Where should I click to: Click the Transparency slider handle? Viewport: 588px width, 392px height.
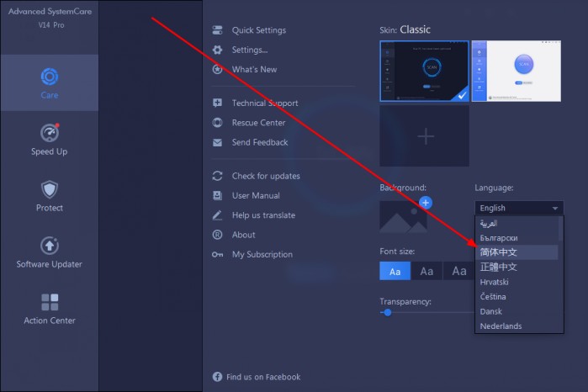388,312
